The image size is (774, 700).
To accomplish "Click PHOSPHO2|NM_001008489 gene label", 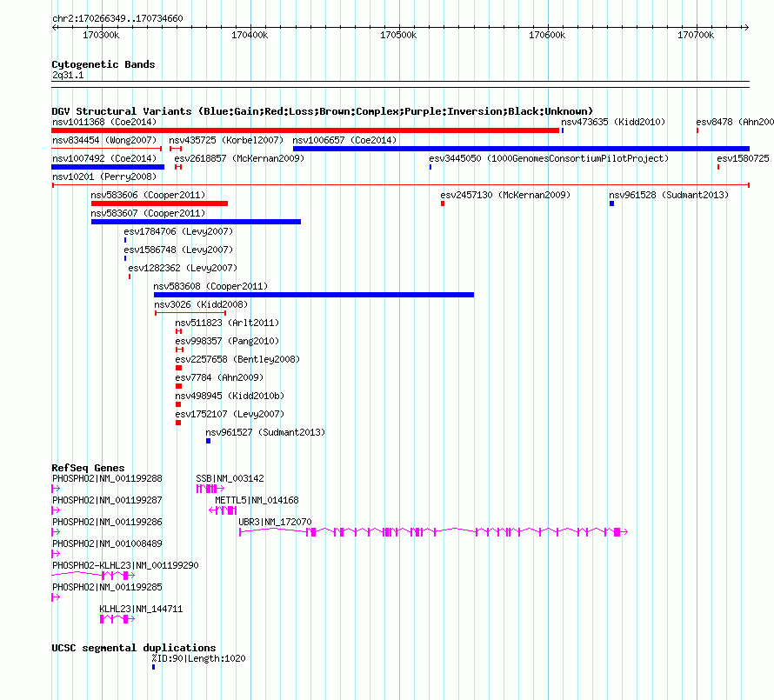I will tap(107, 543).
